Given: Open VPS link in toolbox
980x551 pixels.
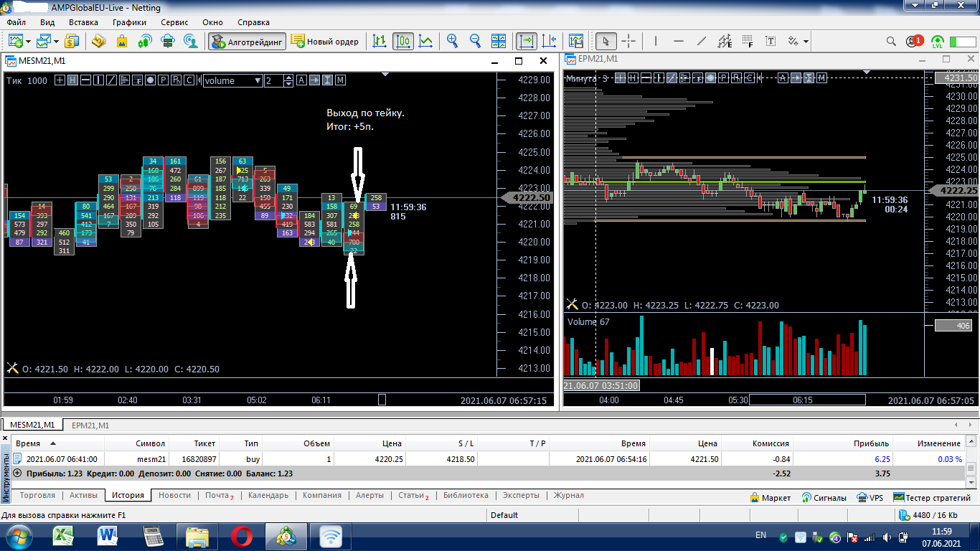Looking at the screenshot, I should click(x=870, y=497).
